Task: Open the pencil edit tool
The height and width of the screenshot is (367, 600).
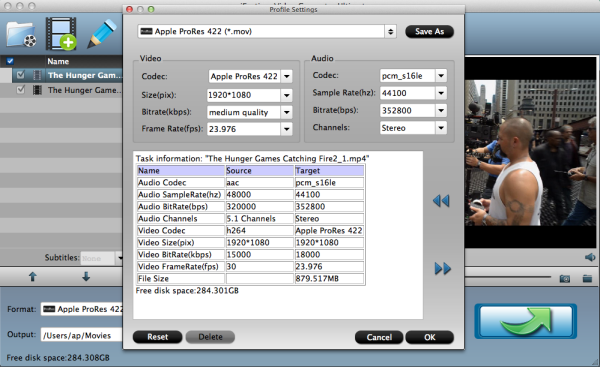Action: click(101, 34)
